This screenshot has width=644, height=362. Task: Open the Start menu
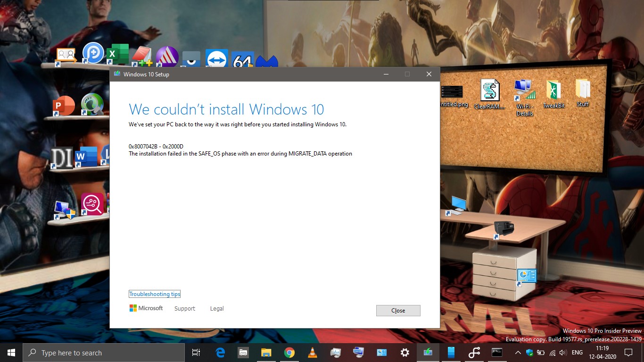(x=10, y=352)
